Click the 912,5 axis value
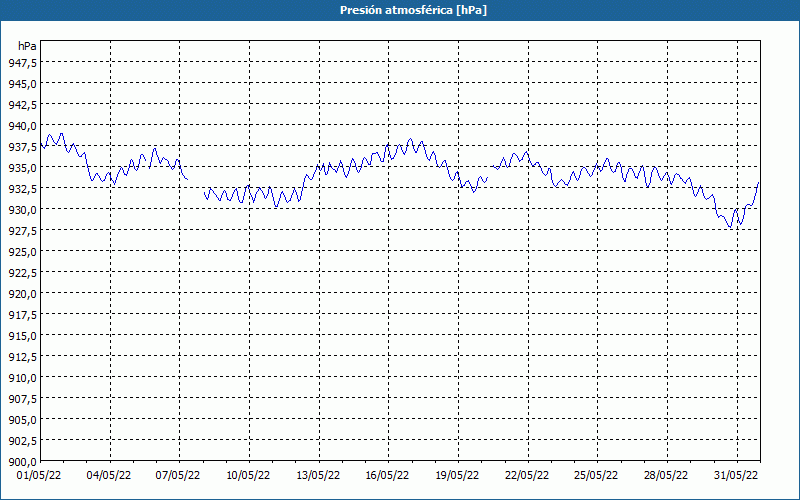The width and height of the screenshot is (800, 500). (x=22, y=357)
